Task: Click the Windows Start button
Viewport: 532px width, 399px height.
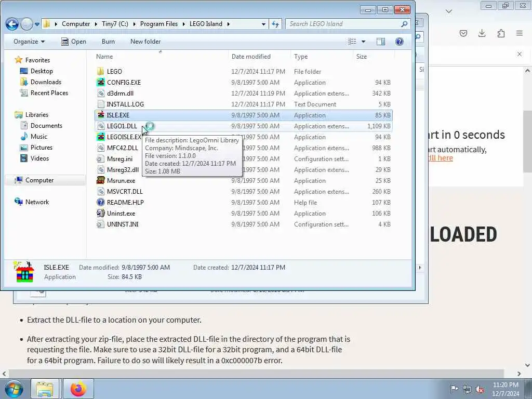Action: tap(14, 389)
